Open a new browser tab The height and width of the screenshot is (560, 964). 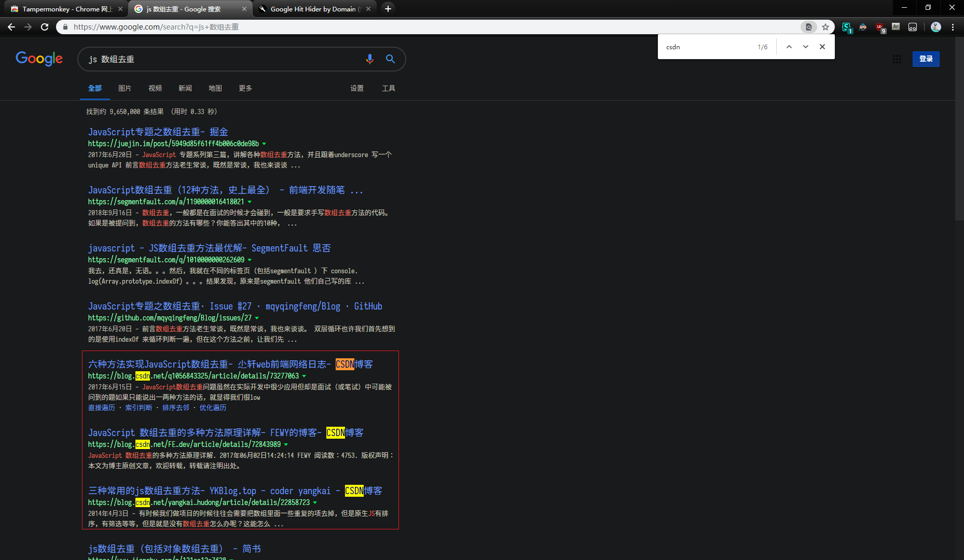pos(388,9)
